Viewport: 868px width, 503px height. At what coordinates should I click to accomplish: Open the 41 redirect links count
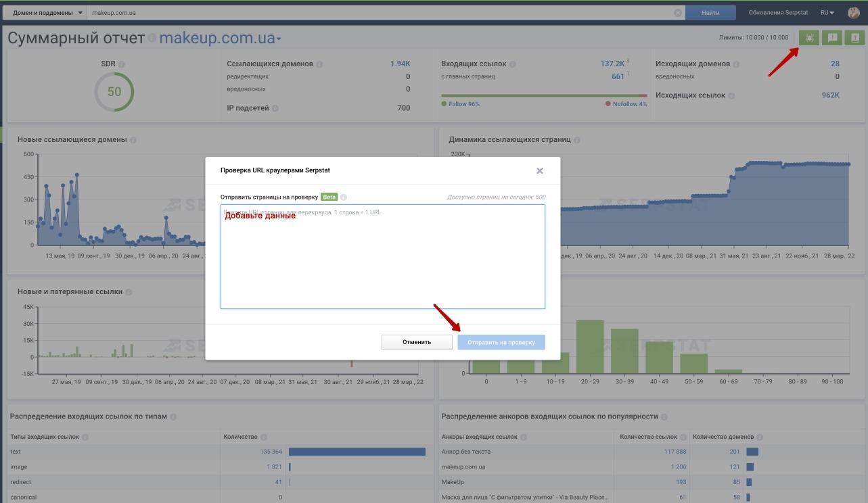click(x=278, y=483)
